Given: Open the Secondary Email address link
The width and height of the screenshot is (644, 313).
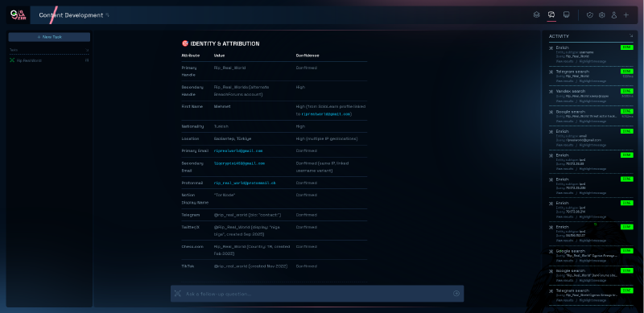Looking at the screenshot, I should click(x=239, y=163).
